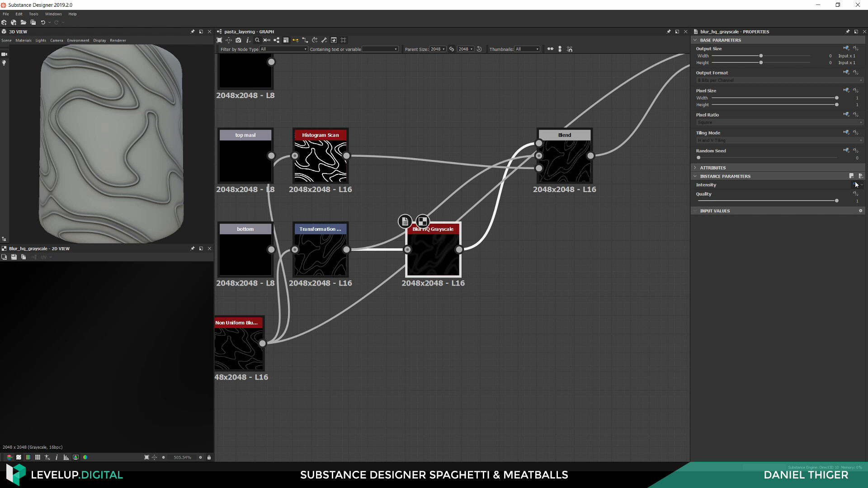Click the information icon in the 2D view toolbar
The height and width of the screenshot is (488, 868).
pyautogui.click(x=57, y=457)
